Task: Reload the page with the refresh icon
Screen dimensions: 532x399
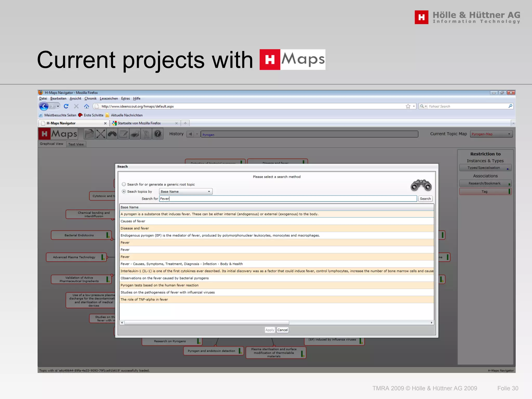Action: (66, 106)
